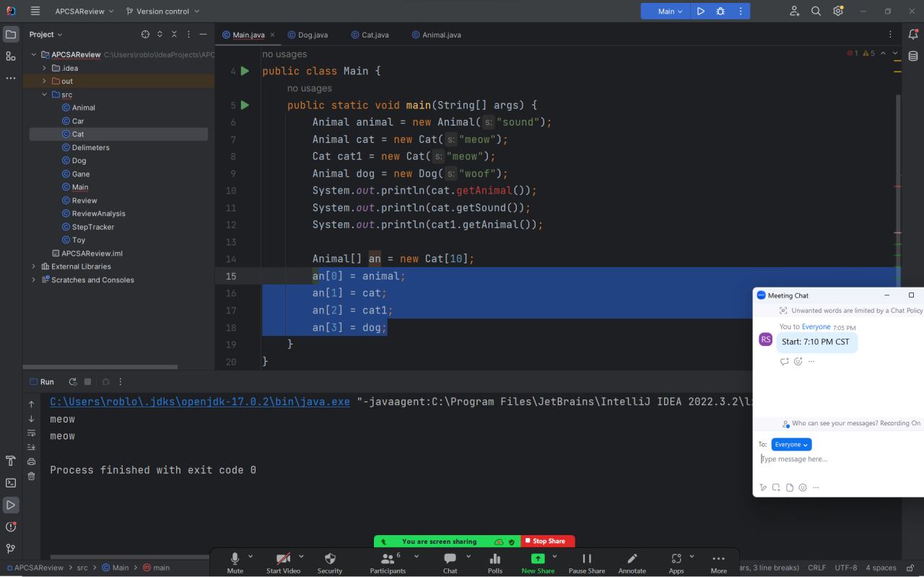
Task: Click the Notifications bell icon
Action: (x=913, y=35)
